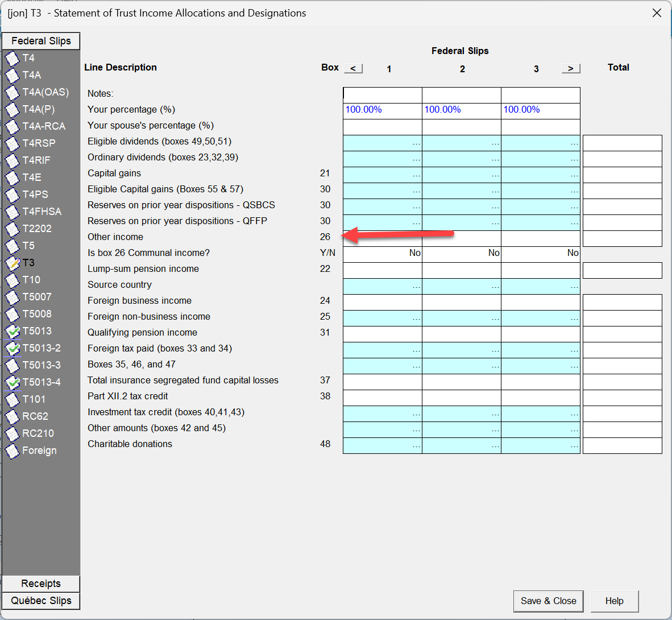Screen dimensions: 672x620
Task: Click the T4 slip icon in sidebar
Action: 13,58
